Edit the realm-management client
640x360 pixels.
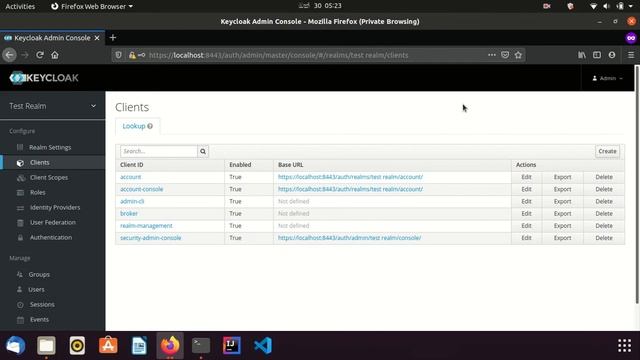click(x=526, y=226)
